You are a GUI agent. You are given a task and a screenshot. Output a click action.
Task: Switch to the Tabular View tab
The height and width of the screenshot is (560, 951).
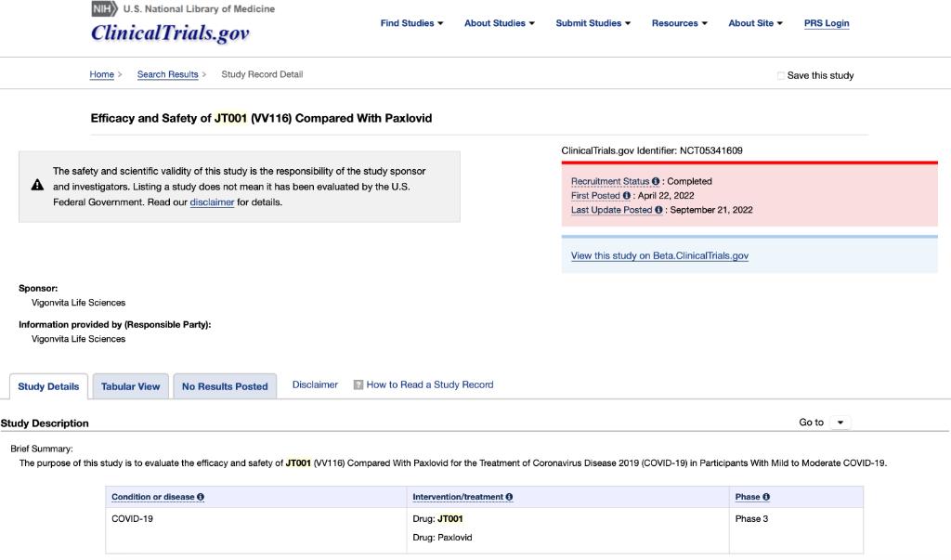coord(131,386)
